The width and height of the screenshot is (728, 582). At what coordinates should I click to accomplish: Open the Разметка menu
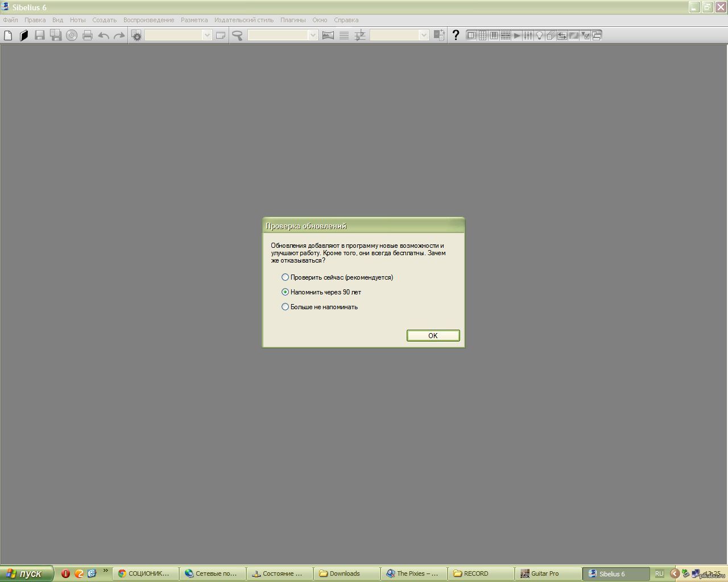click(195, 20)
